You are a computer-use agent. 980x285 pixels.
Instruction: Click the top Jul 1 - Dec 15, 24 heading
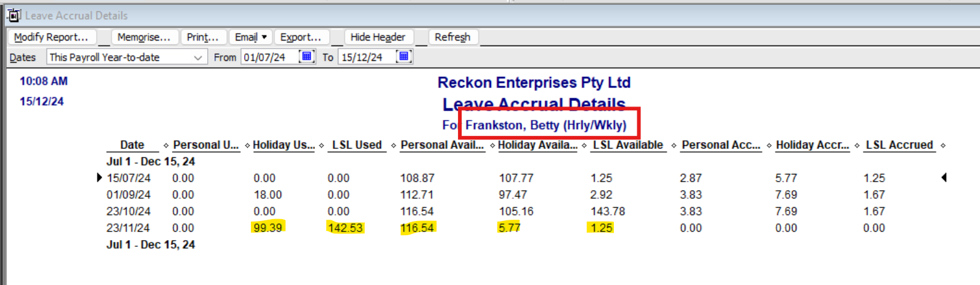[150, 161]
